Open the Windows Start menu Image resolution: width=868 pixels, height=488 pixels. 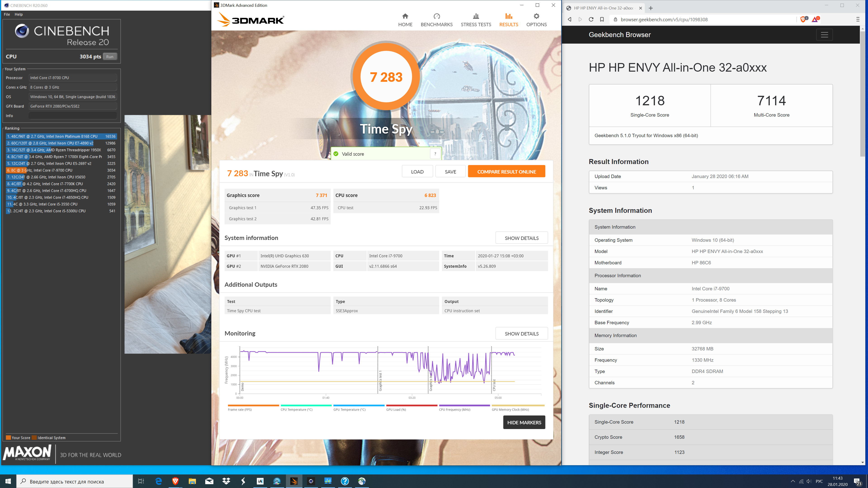coord(8,481)
